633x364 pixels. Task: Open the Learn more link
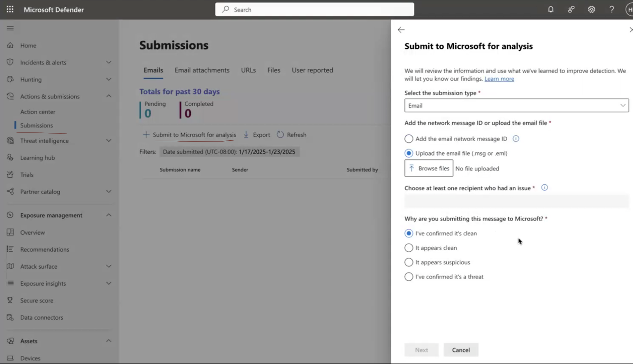(499, 79)
